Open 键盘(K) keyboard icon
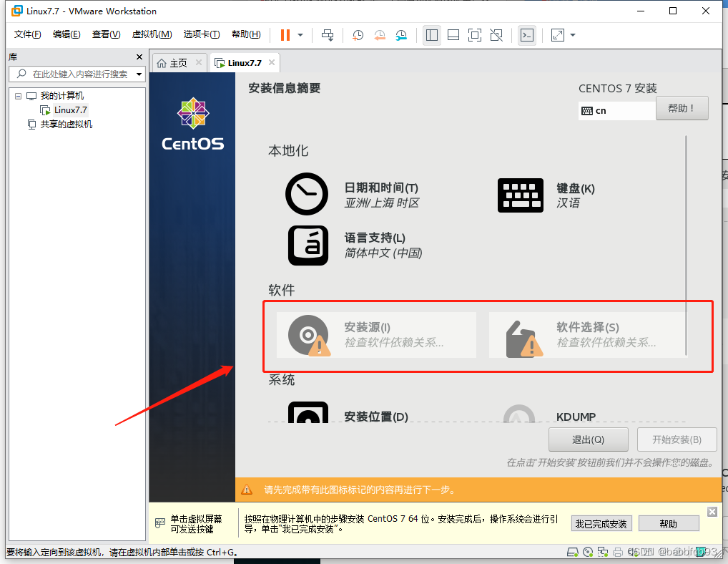 pyautogui.click(x=520, y=195)
